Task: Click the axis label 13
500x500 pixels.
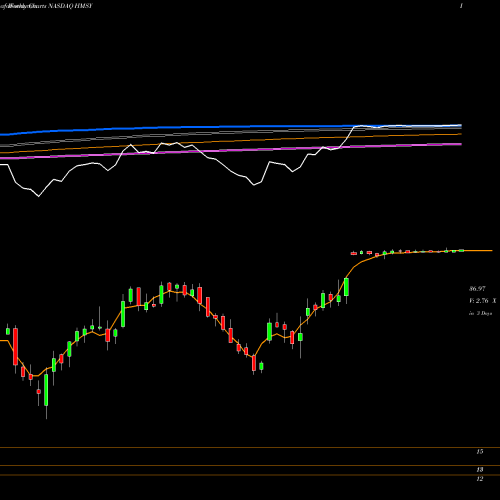Action: point(480,470)
